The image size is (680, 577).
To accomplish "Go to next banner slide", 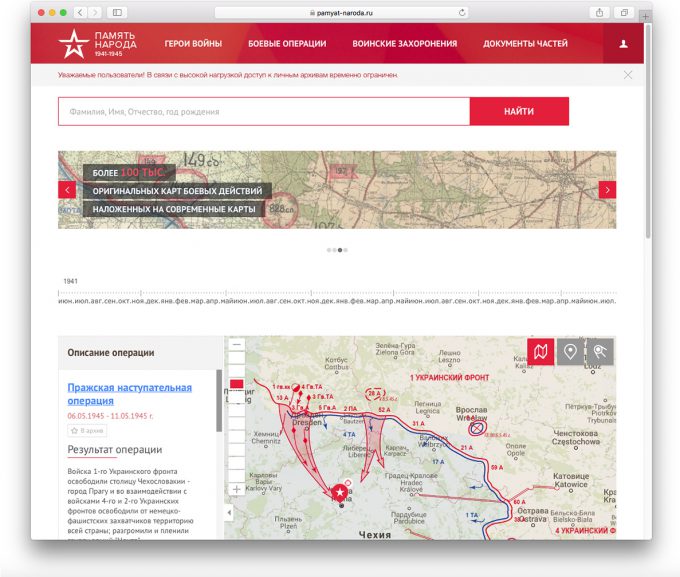I will click(607, 190).
